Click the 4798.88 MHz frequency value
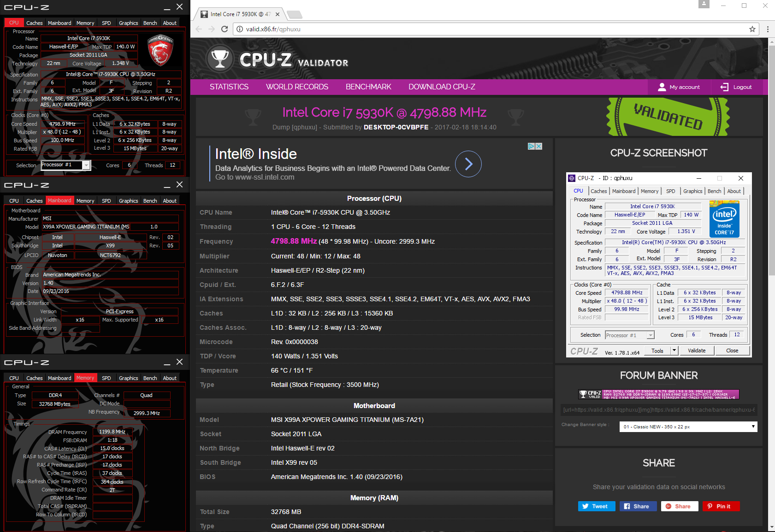 [x=294, y=241]
